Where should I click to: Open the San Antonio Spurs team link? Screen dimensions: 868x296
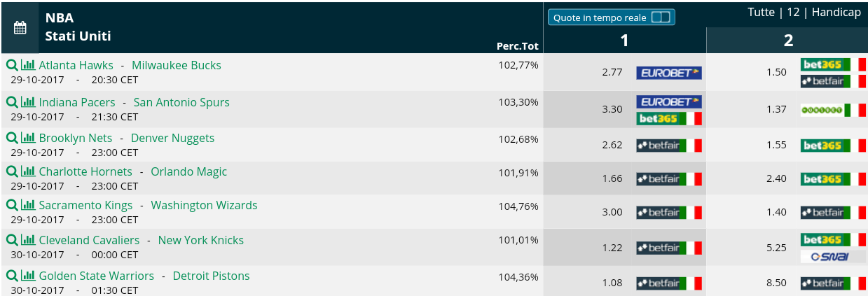pos(181,102)
